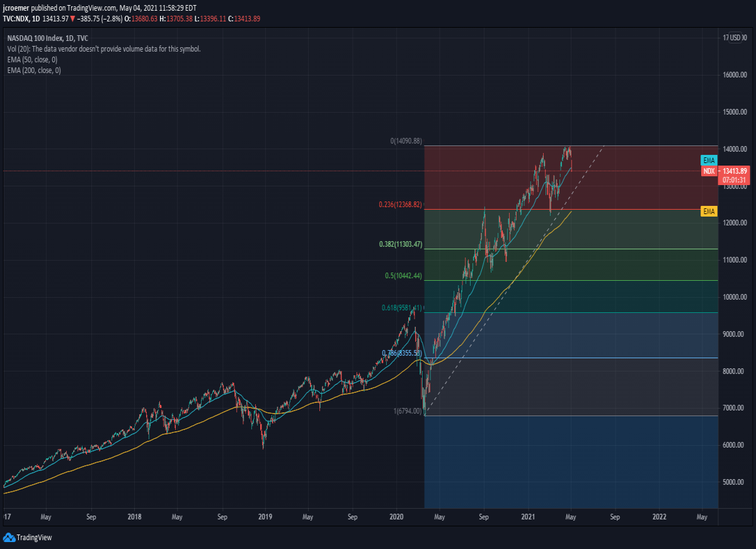
Task: Select the dashed Fibonacci trend line
Action: [514, 280]
